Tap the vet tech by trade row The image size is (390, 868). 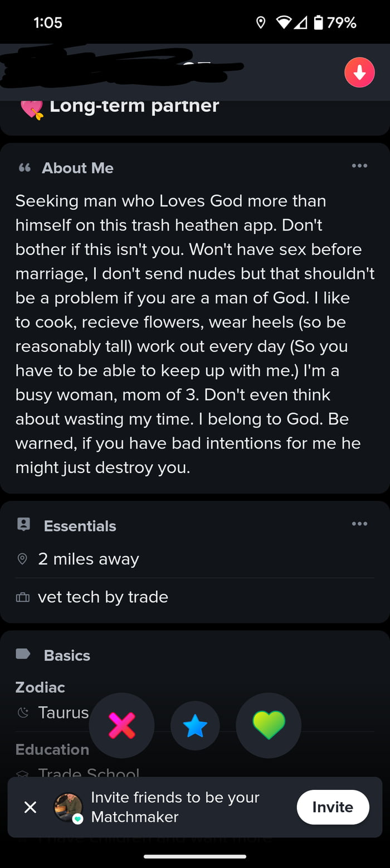pos(103,597)
